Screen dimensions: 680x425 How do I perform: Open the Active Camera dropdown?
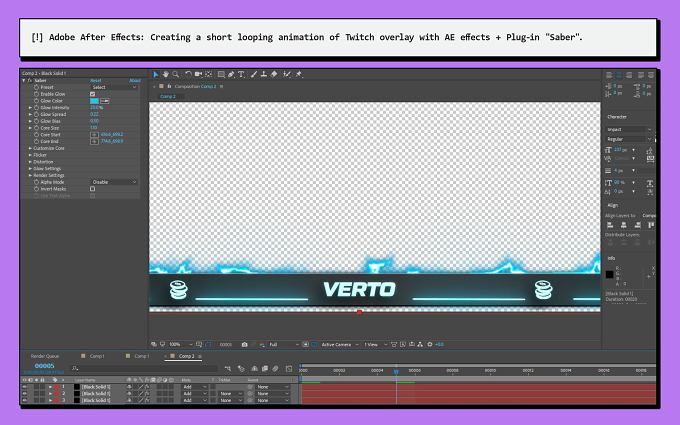pyautogui.click(x=340, y=344)
